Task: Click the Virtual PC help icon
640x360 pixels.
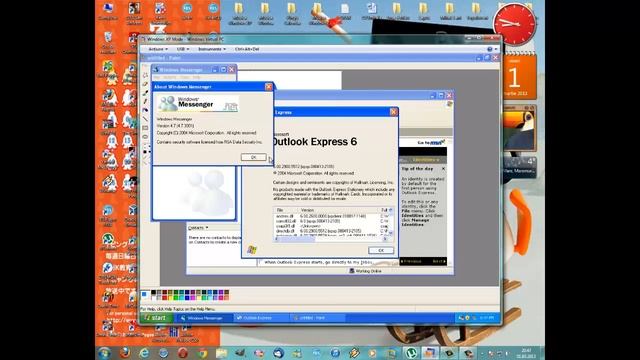Action: tap(490, 49)
